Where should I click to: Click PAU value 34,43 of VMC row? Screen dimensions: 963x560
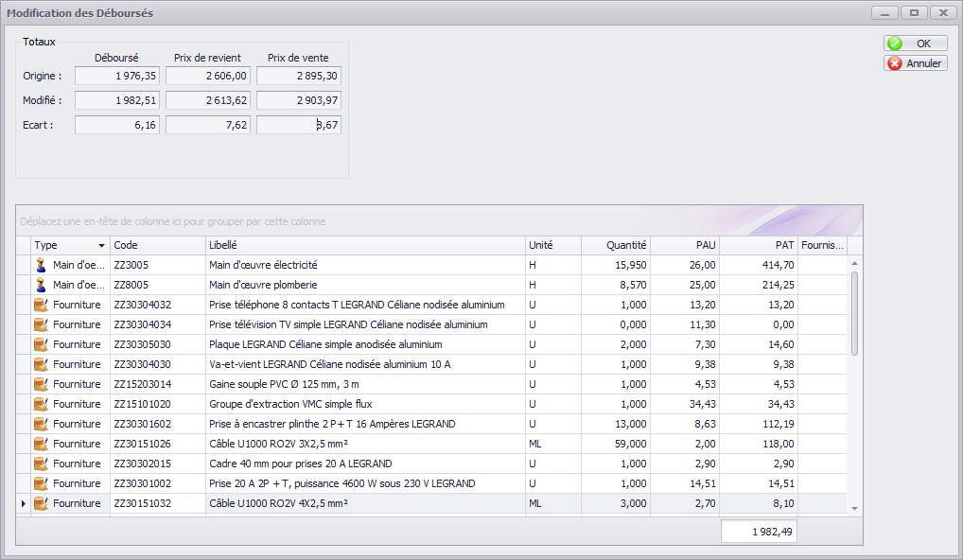tap(685, 404)
